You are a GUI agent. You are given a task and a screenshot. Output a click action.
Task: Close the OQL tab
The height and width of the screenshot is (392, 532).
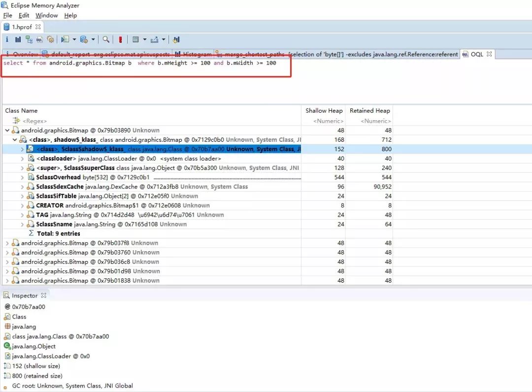(489, 54)
